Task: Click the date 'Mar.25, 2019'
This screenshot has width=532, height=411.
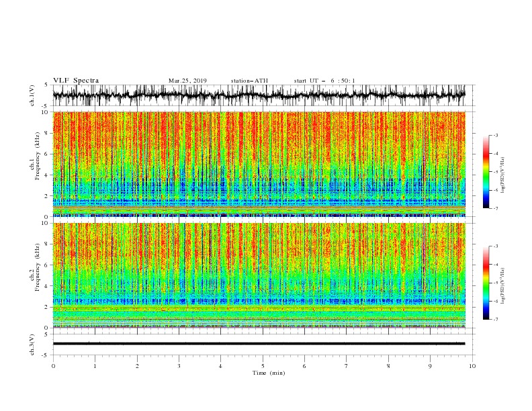Action: tap(187, 81)
